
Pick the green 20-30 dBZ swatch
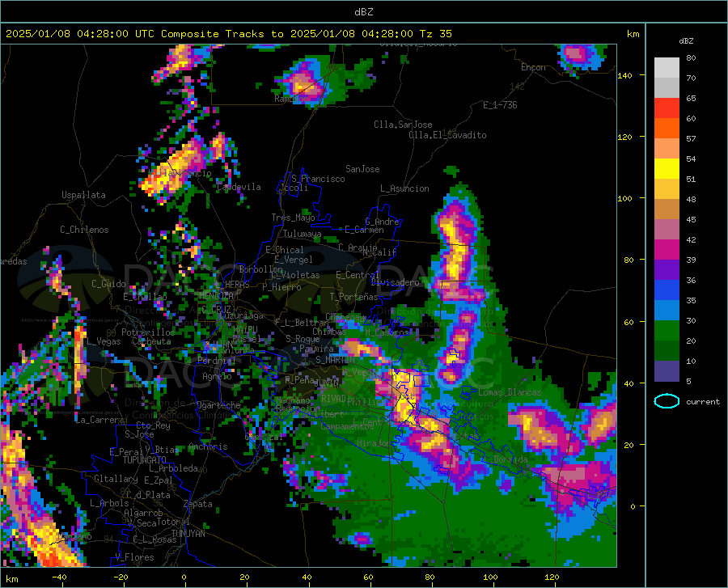point(667,331)
